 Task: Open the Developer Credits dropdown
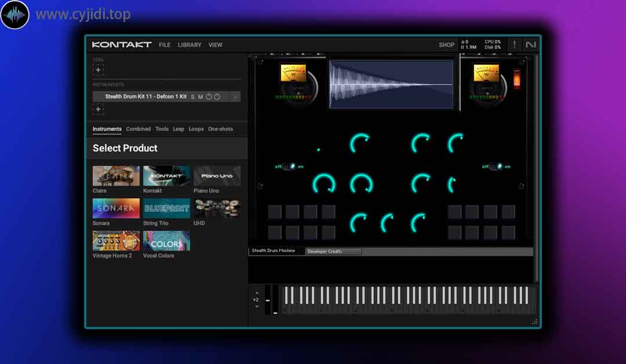coord(333,252)
